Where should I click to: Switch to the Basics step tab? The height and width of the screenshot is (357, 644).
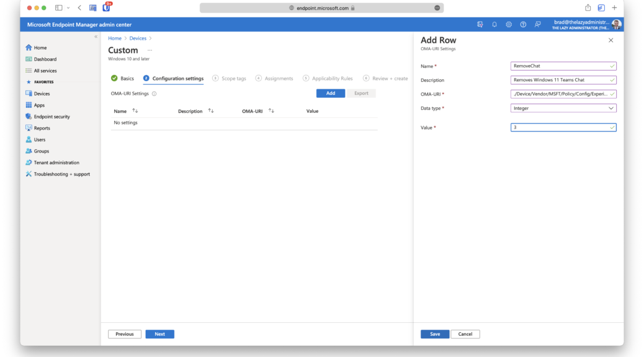(x=122, y=78)
